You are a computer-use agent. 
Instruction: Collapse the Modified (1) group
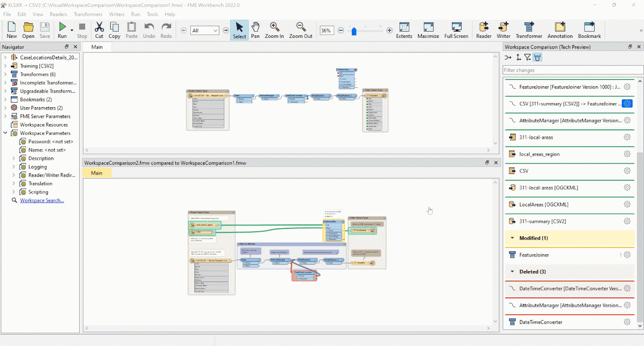coord(512,238)
